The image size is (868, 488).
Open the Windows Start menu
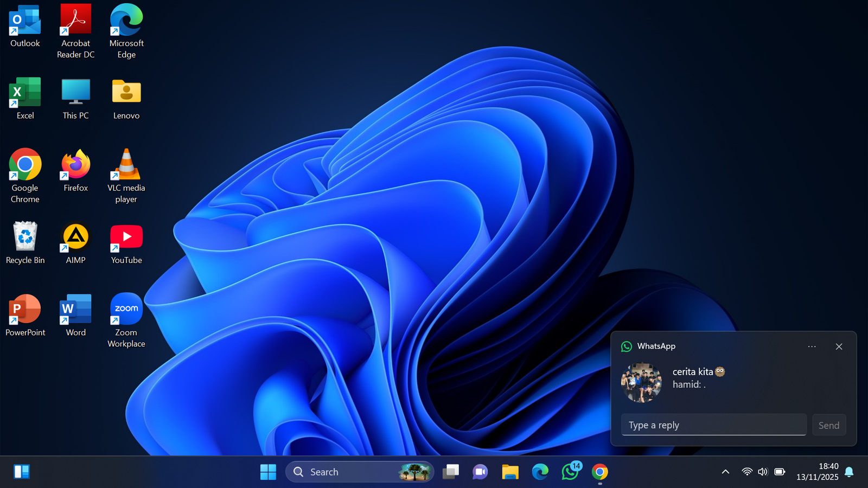point(268,472)
